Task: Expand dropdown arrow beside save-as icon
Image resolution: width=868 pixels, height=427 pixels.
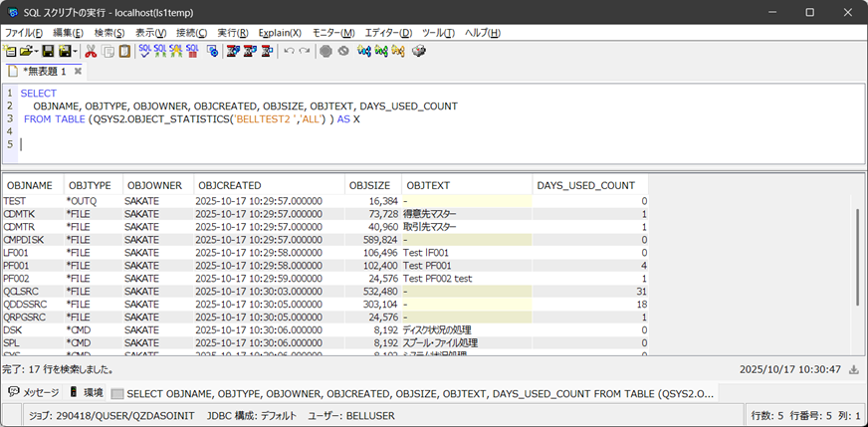Action: pos(76,51)
